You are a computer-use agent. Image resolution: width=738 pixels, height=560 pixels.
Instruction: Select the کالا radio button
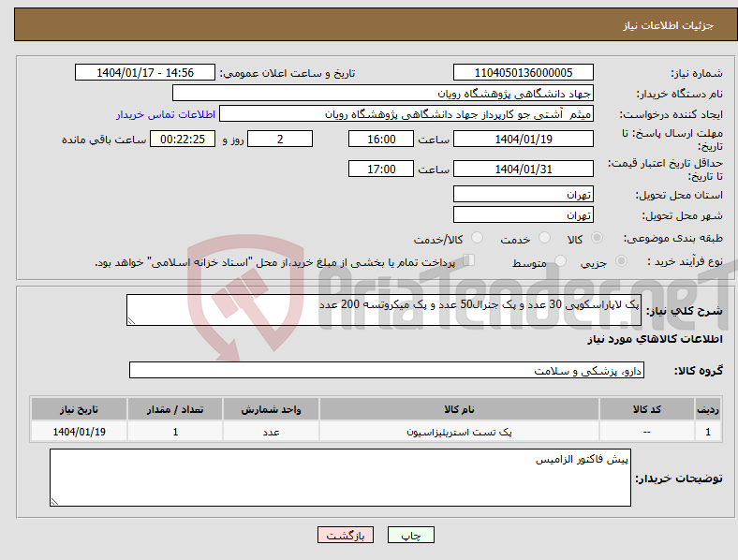[x=597, y=238]
